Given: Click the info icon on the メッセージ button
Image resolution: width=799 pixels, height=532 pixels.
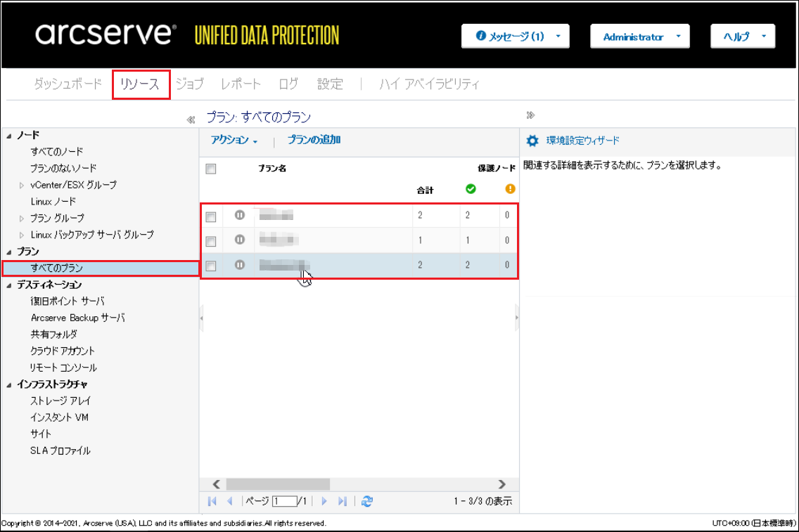Looking at the screenshot, I should (x=480, y=36).
